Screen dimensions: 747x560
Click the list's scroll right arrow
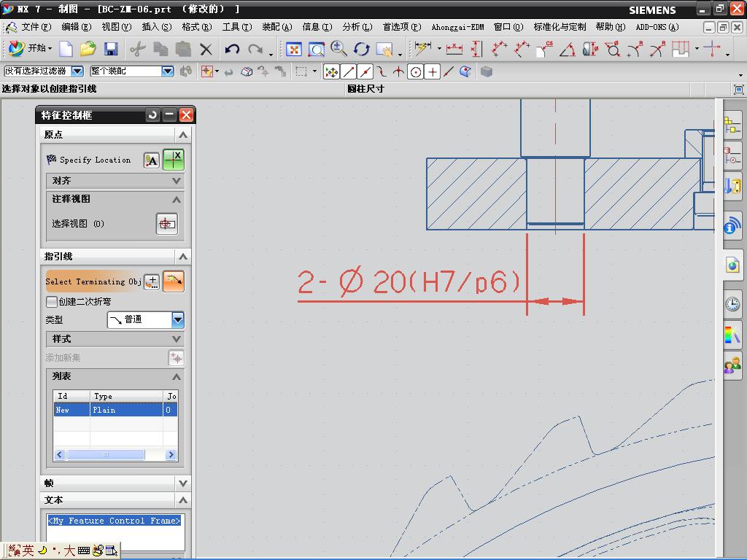(171, 455)
